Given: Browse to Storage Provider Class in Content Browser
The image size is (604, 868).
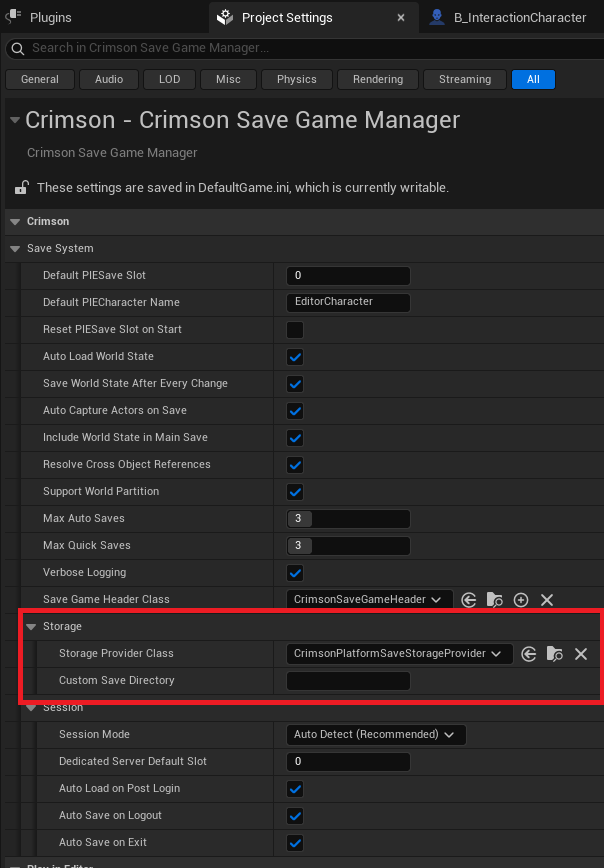Looking at the screenshot, I should point(555,654).
